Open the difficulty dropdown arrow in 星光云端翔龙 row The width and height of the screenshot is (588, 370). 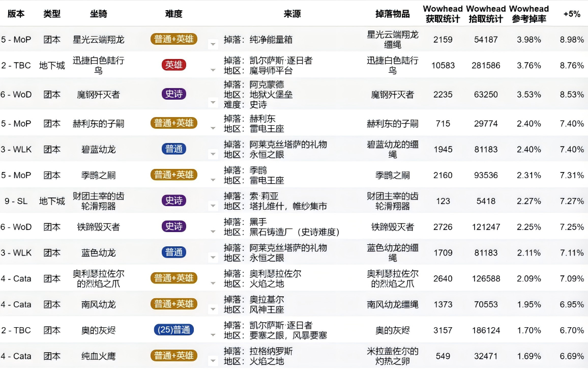coord(213,45)
